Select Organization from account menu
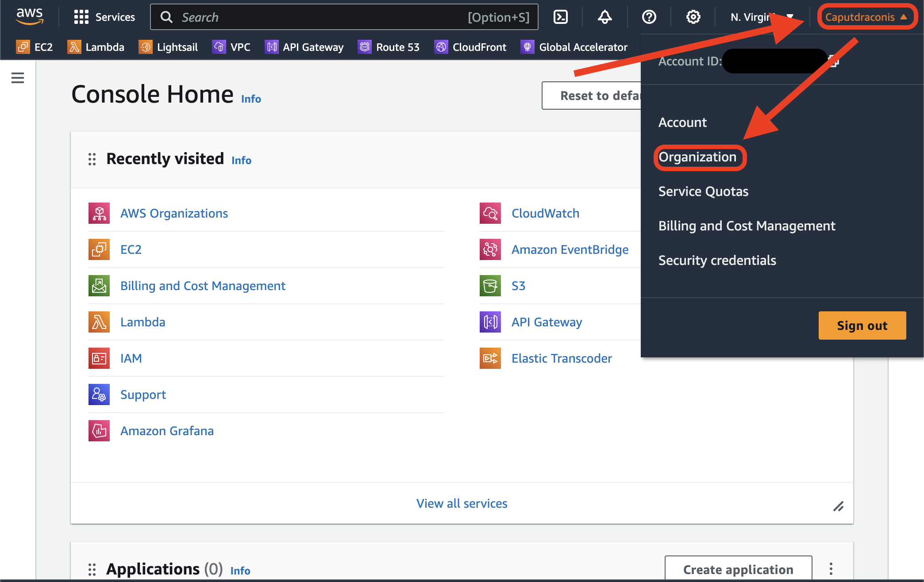The height and width of the screenshot is (582, 924). pos(697,157)
